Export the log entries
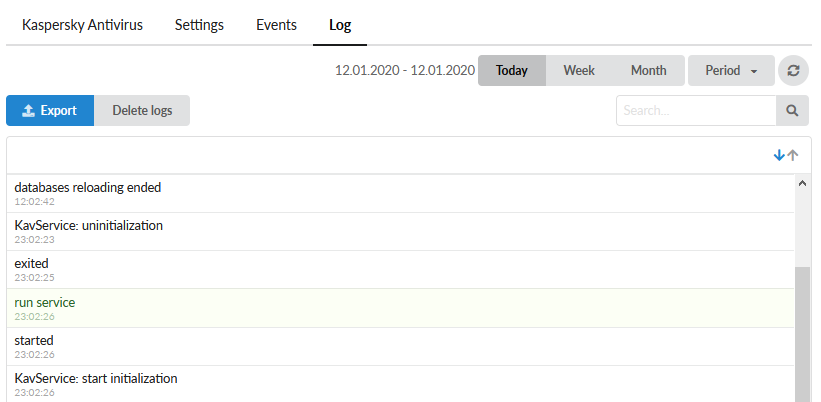Image resolution: width=821 pixels, height=402 pixels. click(50, 111)
